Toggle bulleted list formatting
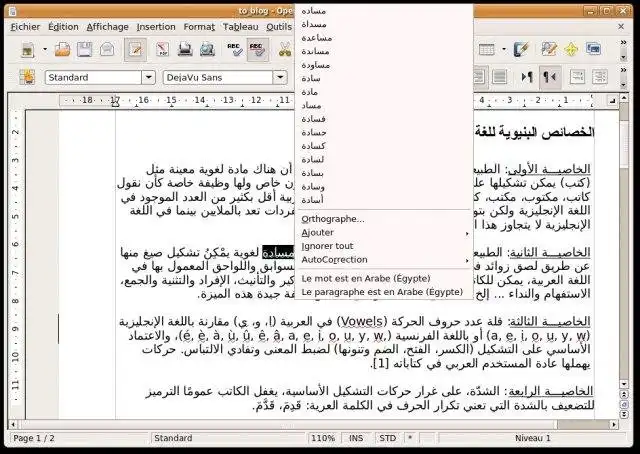Screen dimensions: 640x454 (599, 77)
